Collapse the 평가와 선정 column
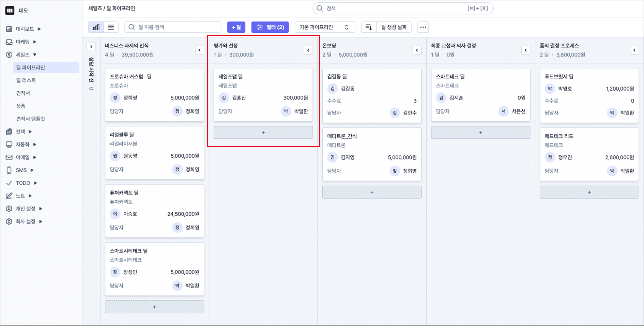The height and width of the screenshot is (326, 644). coord(308,50)
